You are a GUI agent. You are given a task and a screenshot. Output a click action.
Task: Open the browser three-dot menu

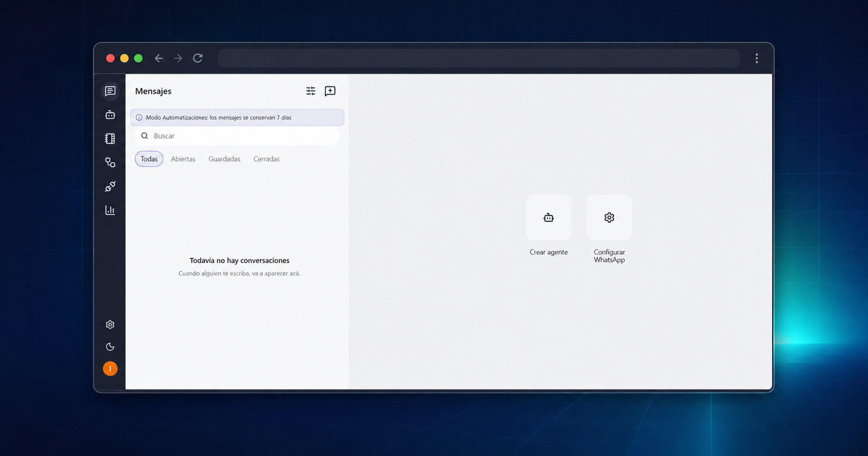(x=757, y=58)
